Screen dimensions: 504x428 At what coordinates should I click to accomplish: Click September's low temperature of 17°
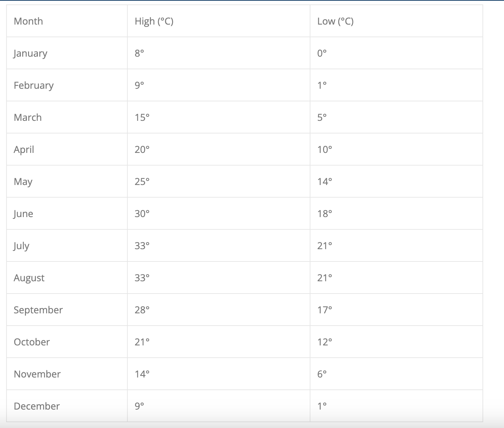click(324, 310)
